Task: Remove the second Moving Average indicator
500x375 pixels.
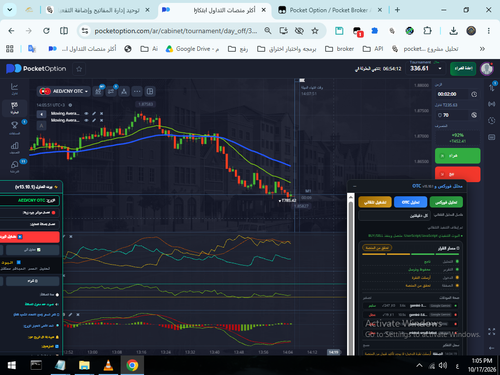Action: (101, 120)
